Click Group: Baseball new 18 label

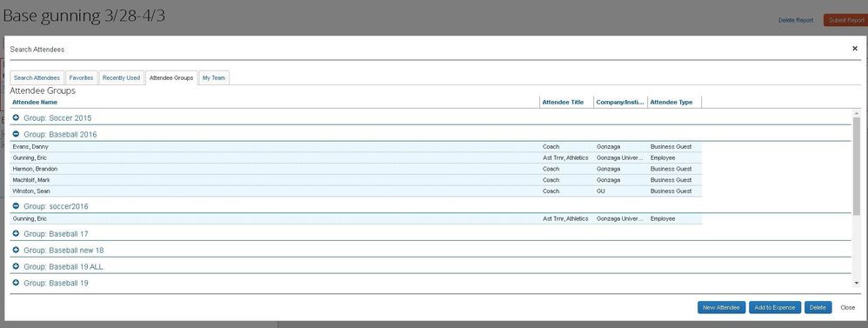(63, 251)
